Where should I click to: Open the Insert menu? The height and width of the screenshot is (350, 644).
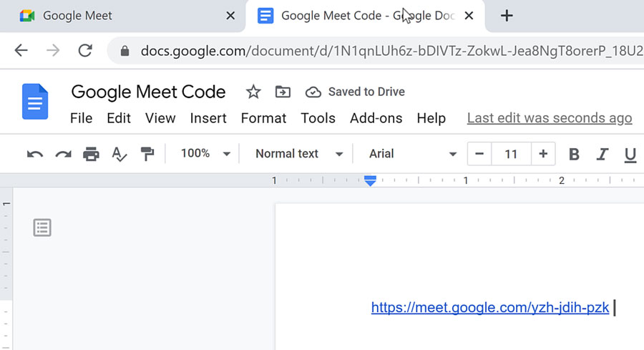(x=208, y=118)
